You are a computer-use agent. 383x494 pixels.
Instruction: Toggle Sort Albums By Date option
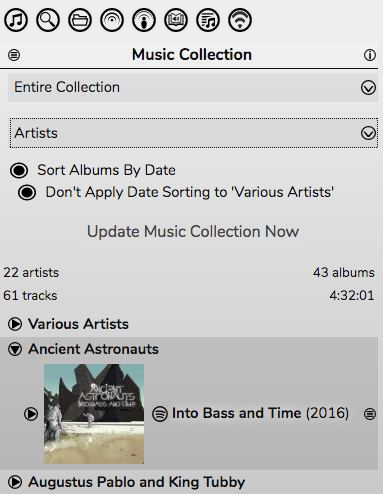click(x=19, y=170)
